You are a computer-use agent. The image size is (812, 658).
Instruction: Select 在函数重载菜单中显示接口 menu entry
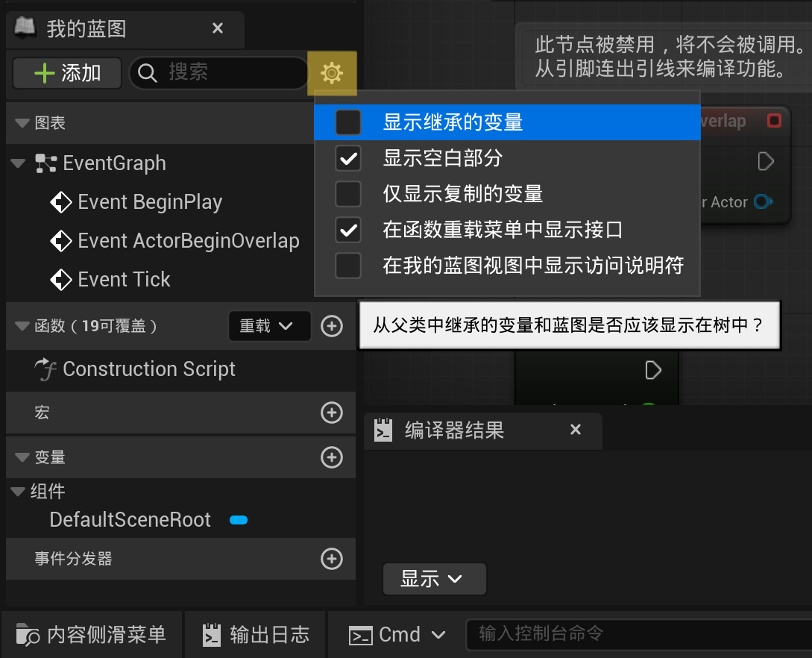(x=503, y=230)
